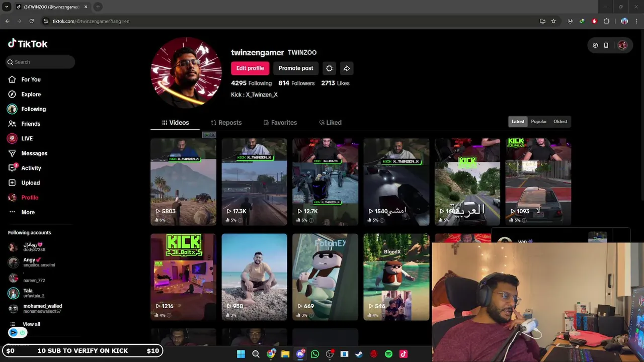The width and height of the screenshot is (644, 362).
Task: Open WhatsApp from the taskbar
Action: (315, 354)
